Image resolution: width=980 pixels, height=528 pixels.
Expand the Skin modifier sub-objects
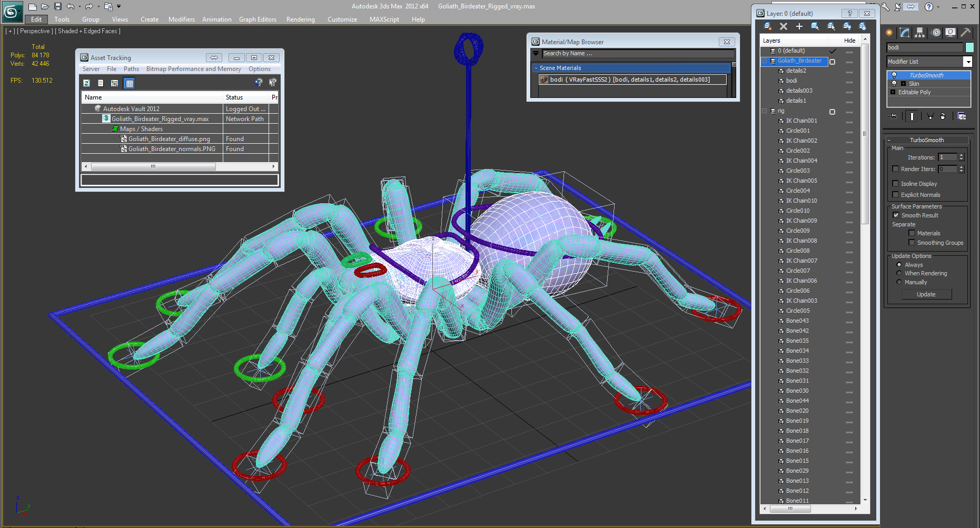(903, 84)
